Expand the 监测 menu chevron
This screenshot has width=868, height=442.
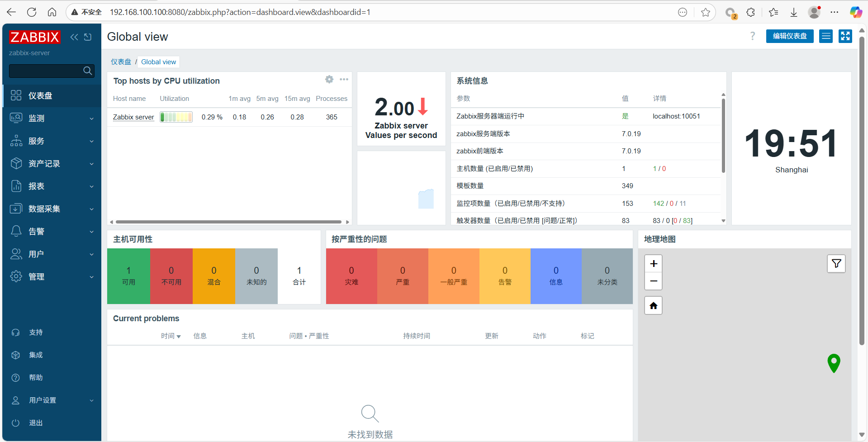click(92, 119)
